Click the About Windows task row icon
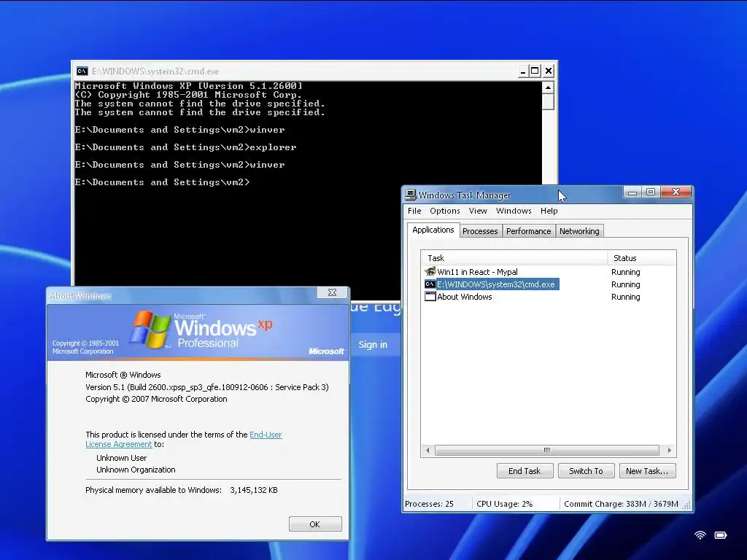Image resolution: width=747 pixels, height=560 pixels. click(430, 297)
